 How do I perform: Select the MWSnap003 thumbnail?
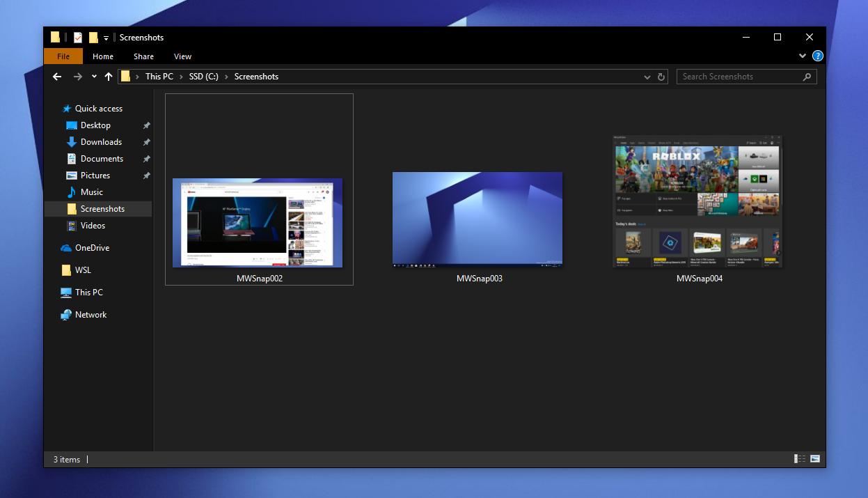(x=478, y=219)
